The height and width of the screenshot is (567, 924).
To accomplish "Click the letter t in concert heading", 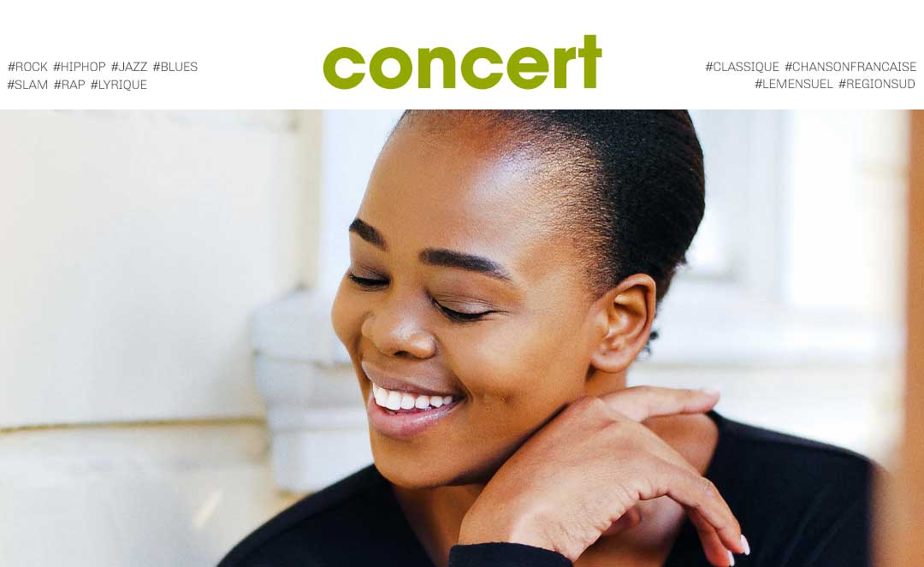I will [x=589, y=62].
